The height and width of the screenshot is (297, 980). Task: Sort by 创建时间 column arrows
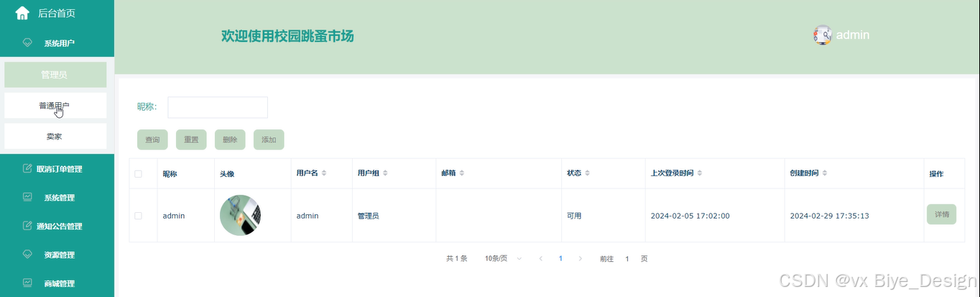(825, 173)
